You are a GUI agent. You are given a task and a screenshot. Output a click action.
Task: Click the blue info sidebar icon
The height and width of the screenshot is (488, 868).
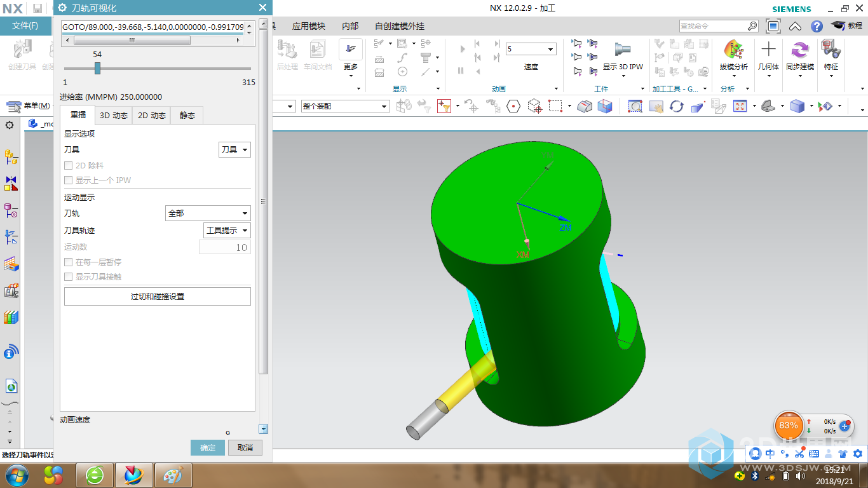tap(11, 351)
